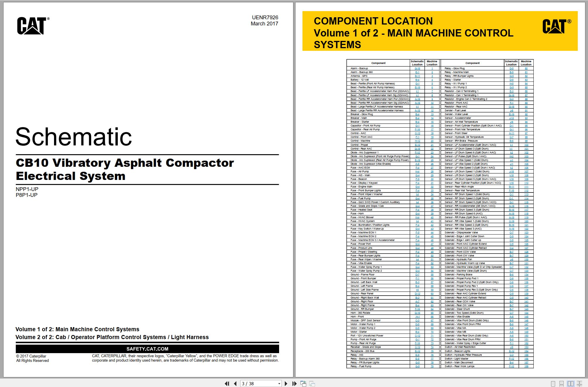Click the CAT logo in the yellow banner
The width and height of the screenshot is (588, 387).
click(x=557, y=26)
